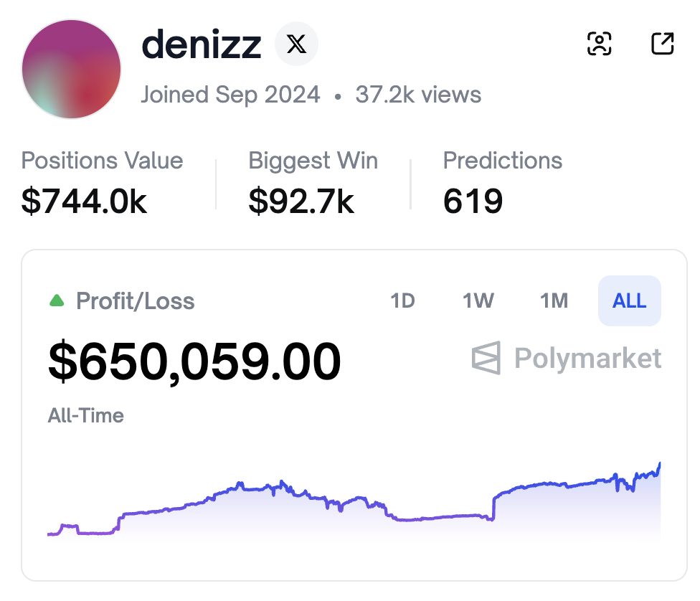Open the external share arrow icon
Image resolution: width=700 pixels, height=601 pixels.
[x=662, y=44]
